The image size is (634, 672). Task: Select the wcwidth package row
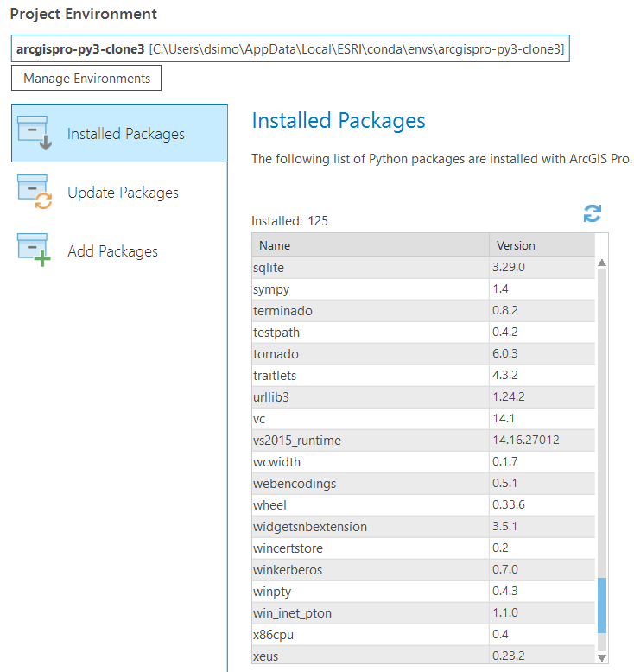coord(423,462)
